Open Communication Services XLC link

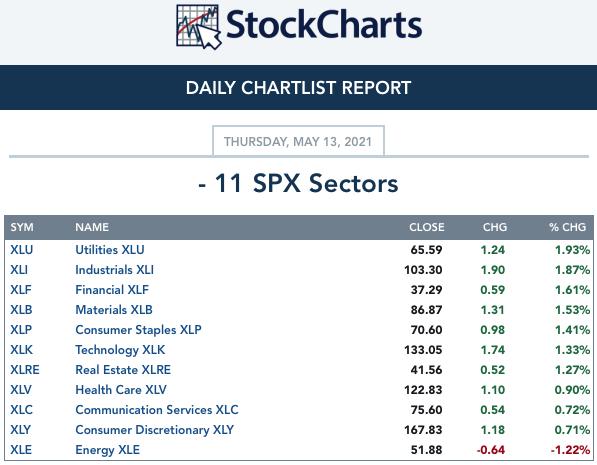click(157, 410)
